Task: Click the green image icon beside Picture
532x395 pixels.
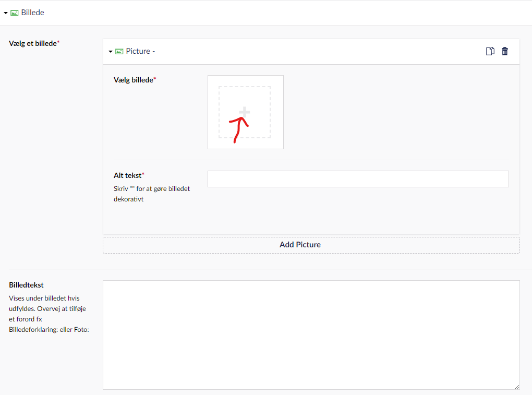Action: (x=119, y=52)
